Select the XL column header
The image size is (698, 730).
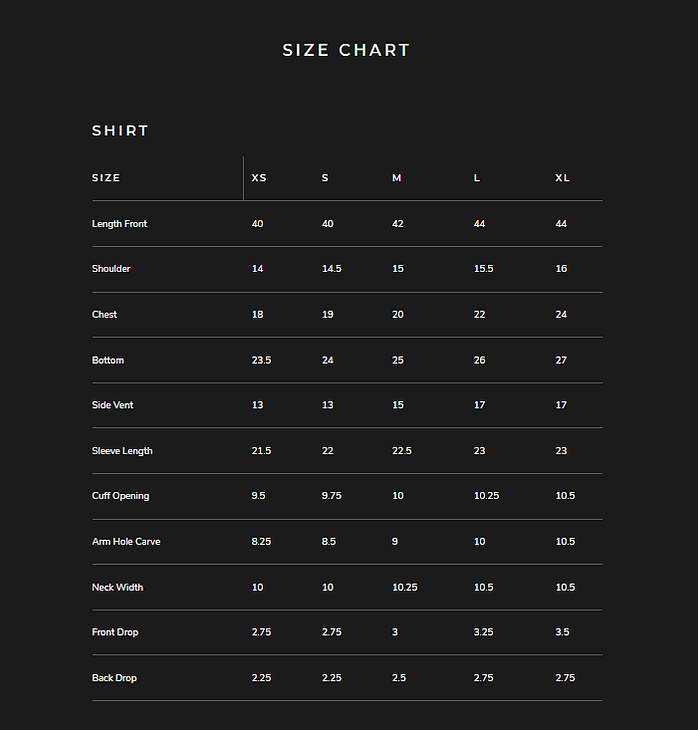click(x=563, y=178)
